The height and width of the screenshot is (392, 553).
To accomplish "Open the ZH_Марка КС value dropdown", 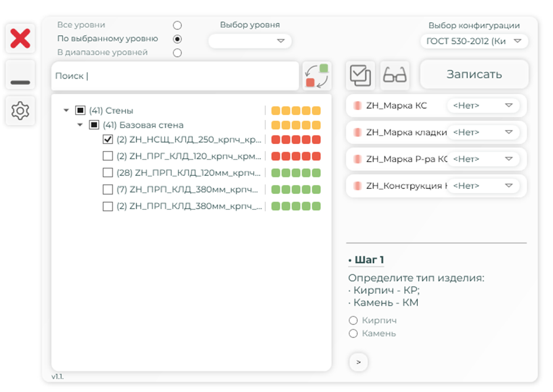I will (483, 106).
